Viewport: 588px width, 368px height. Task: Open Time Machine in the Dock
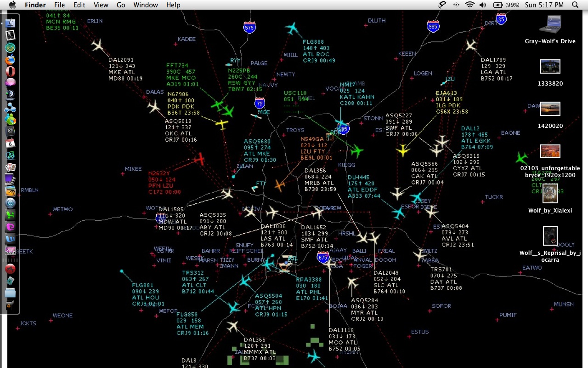[10, 203]
